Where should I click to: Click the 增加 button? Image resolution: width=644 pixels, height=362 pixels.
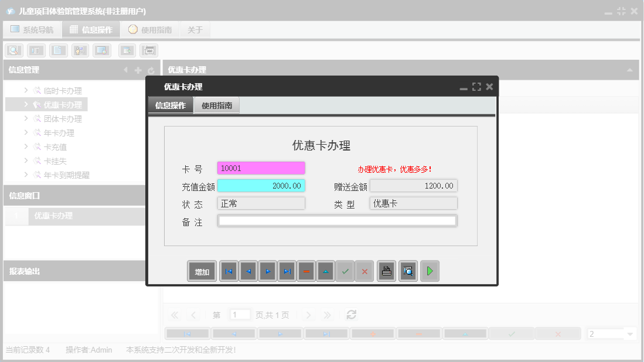(201, 271)
